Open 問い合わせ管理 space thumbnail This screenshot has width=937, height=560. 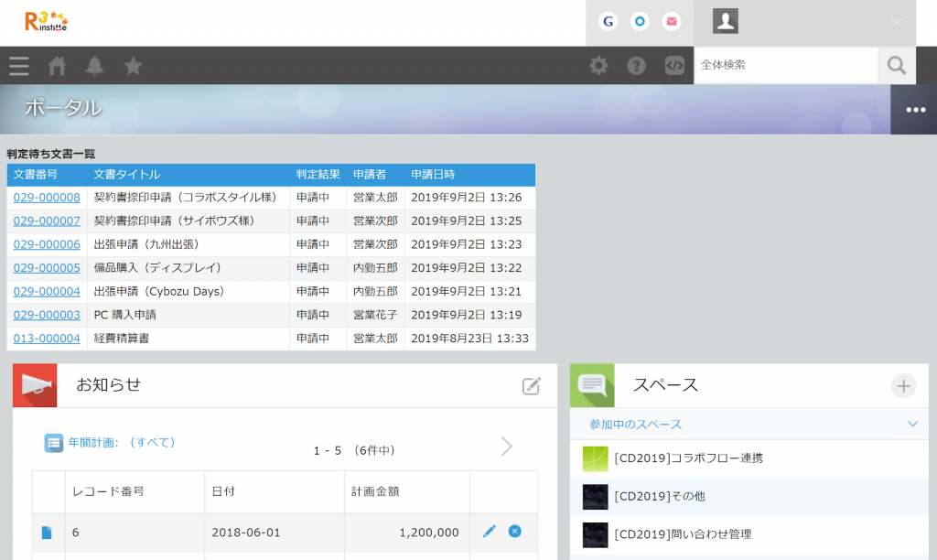click(595, 535)
